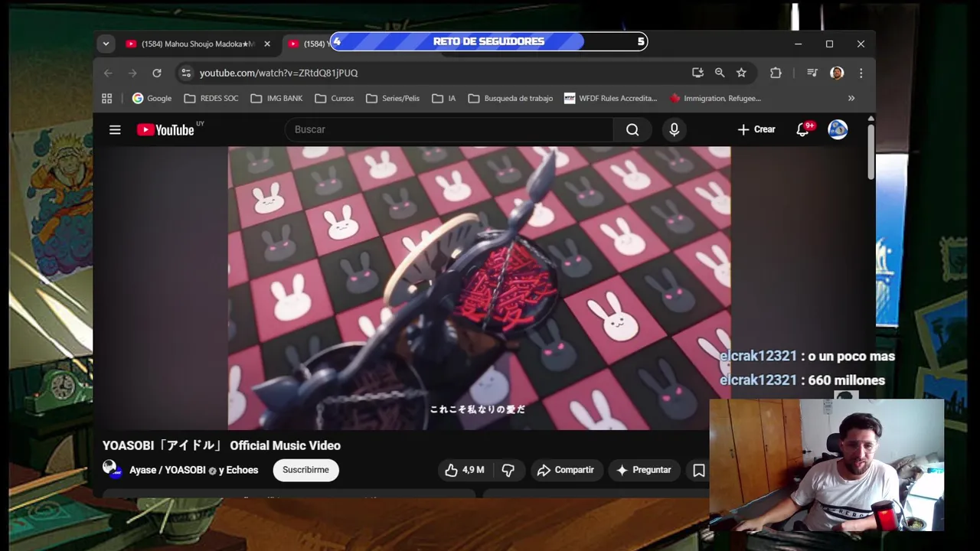Open the Immigration, Refugee bookmark
980x551 pixels.
(715, 98)
